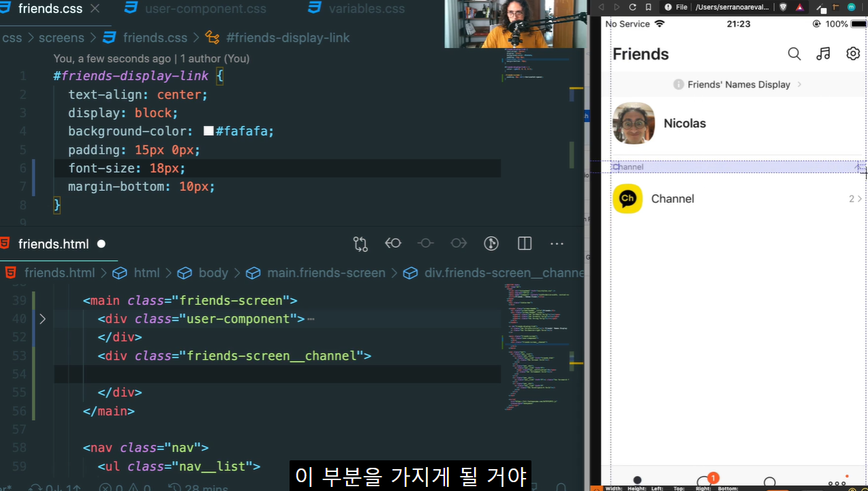Open the friends person icon in bottom nav
Viewport: 868px width, 491px height.
(x=637, y=481)
